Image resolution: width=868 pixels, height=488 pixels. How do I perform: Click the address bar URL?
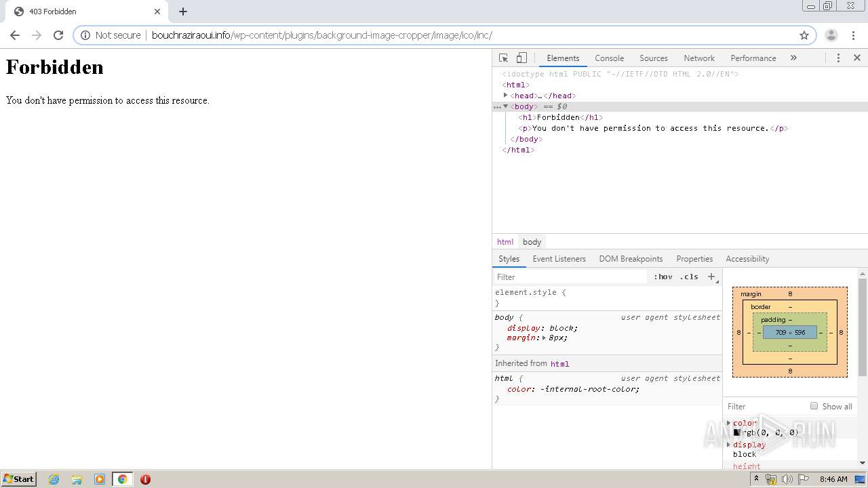click(321, 35)
